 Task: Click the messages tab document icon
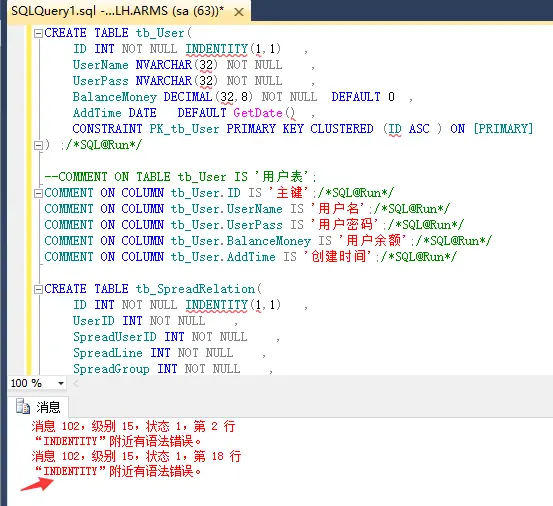pyautogui.click(x=23, y=406)
